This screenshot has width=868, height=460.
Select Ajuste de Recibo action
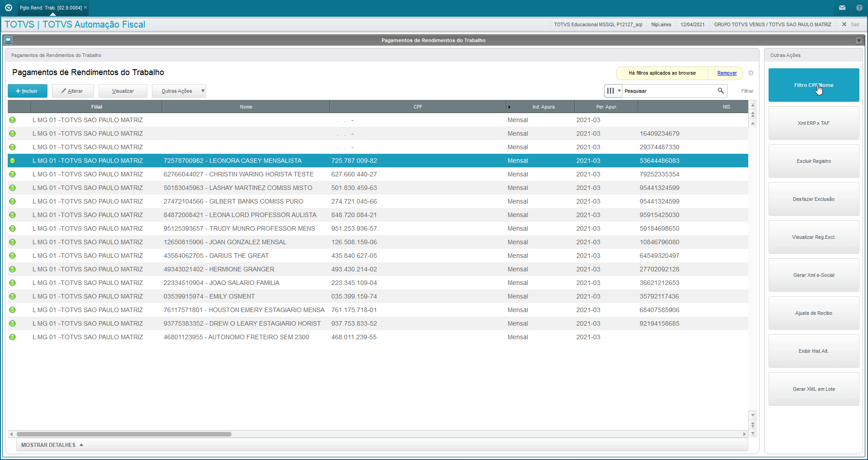tap(814, 313)
